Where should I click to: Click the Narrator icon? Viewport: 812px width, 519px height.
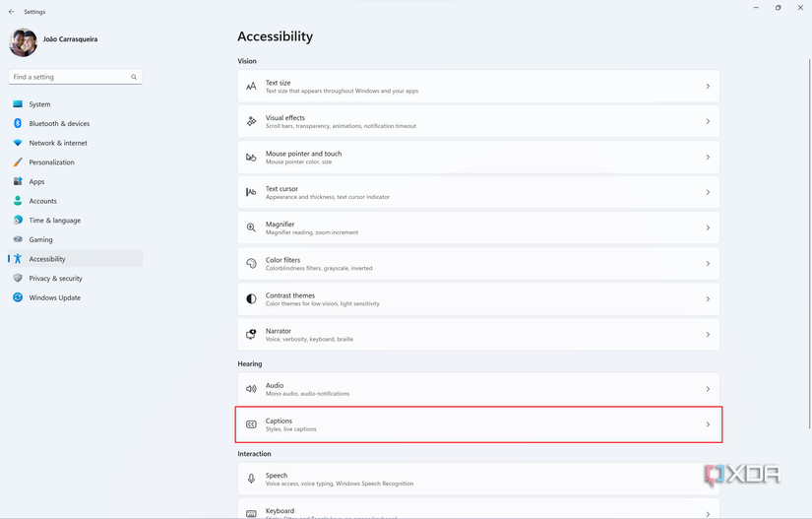click(251, 335)
